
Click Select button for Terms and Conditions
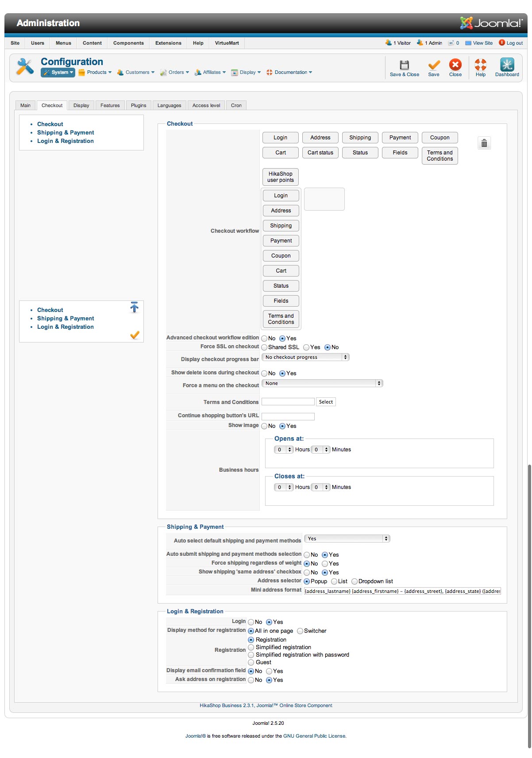326,402
